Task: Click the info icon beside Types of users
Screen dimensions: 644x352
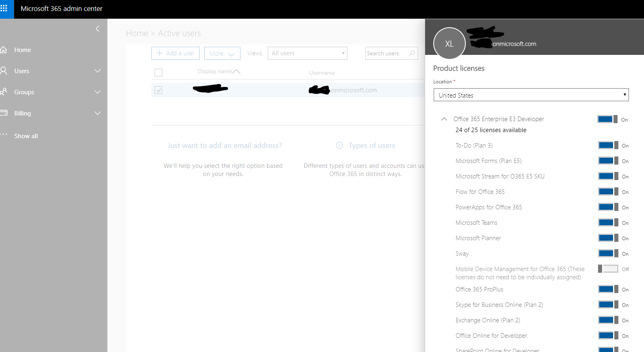Action: [339, 146]
